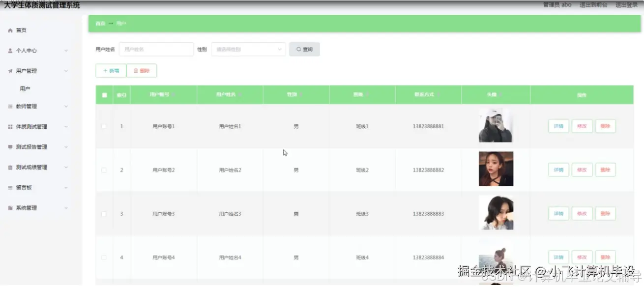Check the box for row 用户账号3
The image size is (644, 287).
pyautogui.click(x=104, y=214)
